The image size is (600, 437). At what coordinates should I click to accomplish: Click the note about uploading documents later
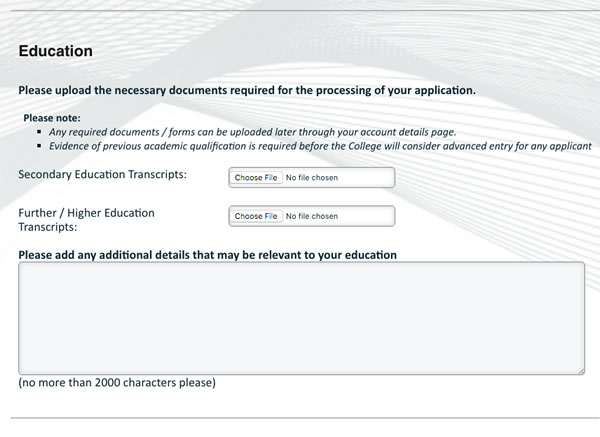point(253,132)
